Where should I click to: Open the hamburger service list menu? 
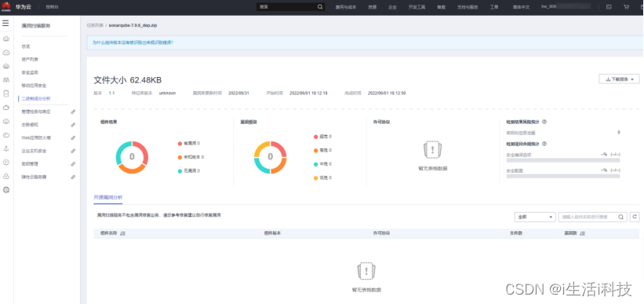(5, 23)
